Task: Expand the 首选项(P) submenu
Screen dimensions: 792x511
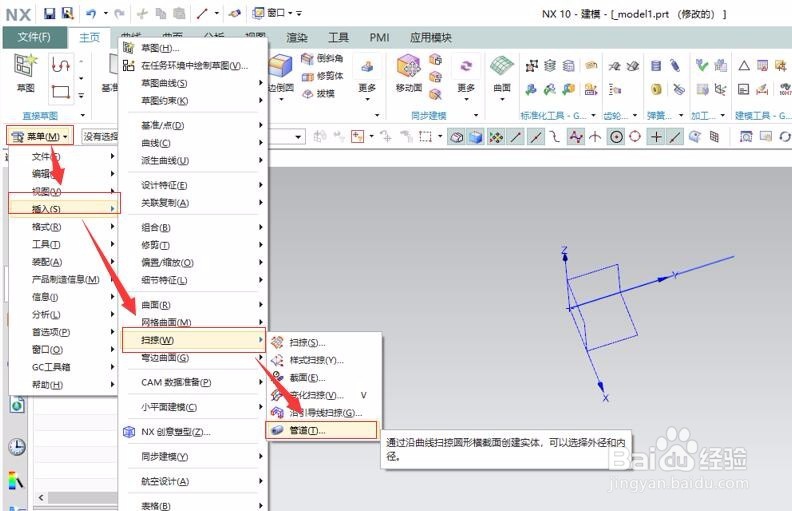Action: (64, 332)
